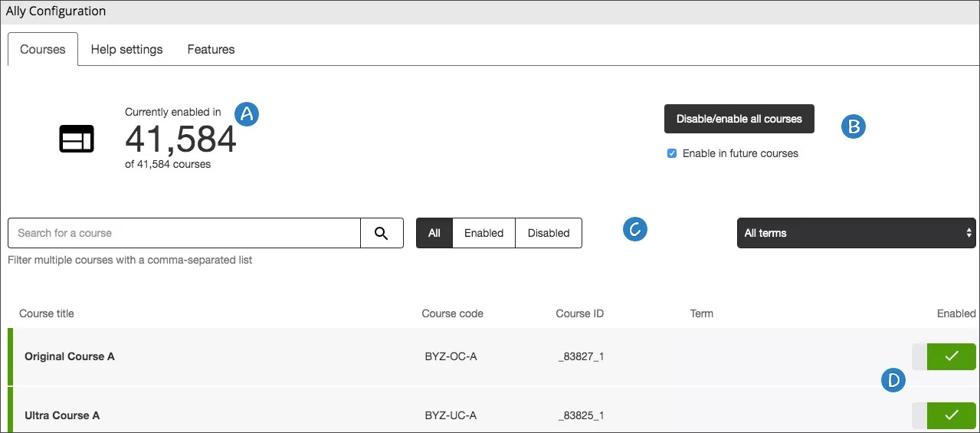Toggle the Ultra Course A enabled switch

943,415
